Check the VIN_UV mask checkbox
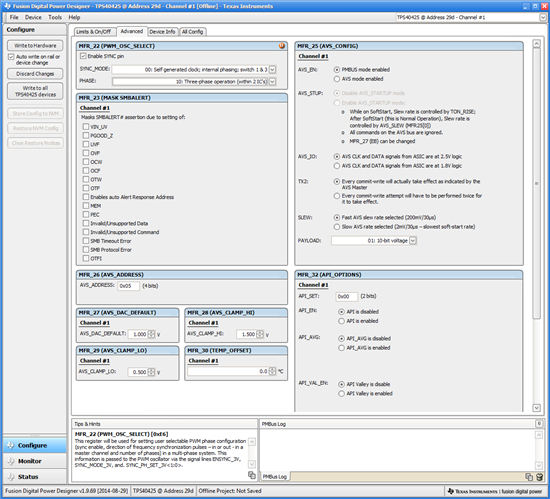This screenshot has width=550, height=499. (x=86, y=127)
